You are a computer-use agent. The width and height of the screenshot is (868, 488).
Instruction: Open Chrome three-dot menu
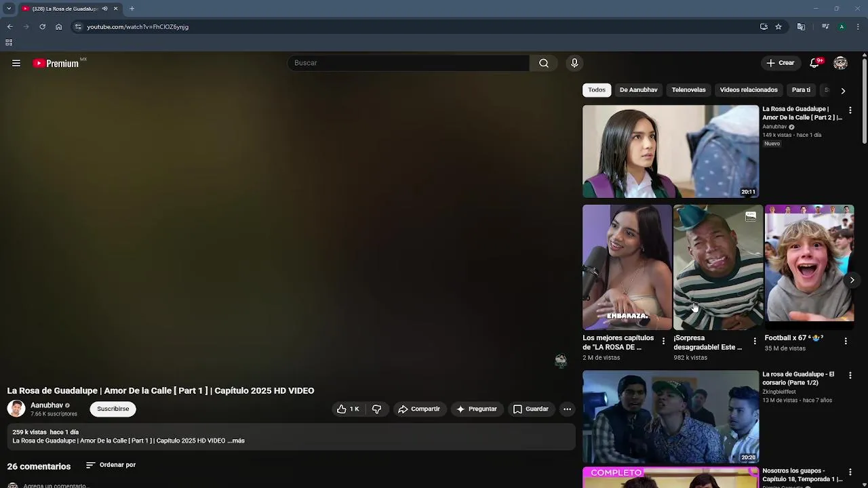[858, 26]
